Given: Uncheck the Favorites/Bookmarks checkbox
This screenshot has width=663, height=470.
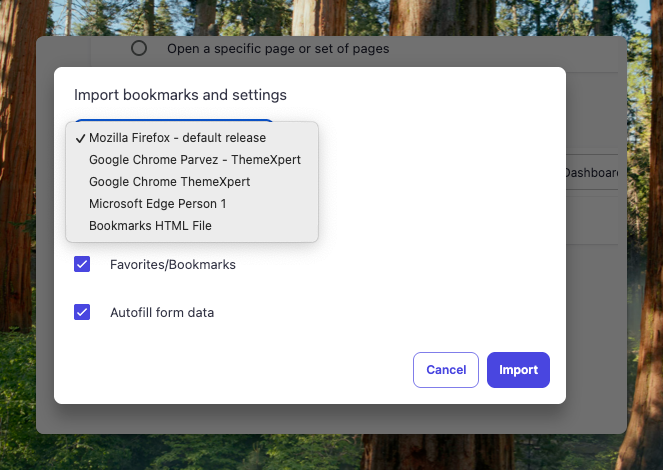Looking at the screenshot, I should (x=82, y=264).
